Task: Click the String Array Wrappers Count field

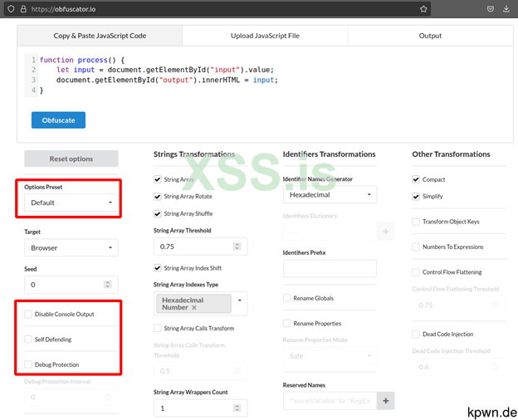Action: tap(201, 408)
